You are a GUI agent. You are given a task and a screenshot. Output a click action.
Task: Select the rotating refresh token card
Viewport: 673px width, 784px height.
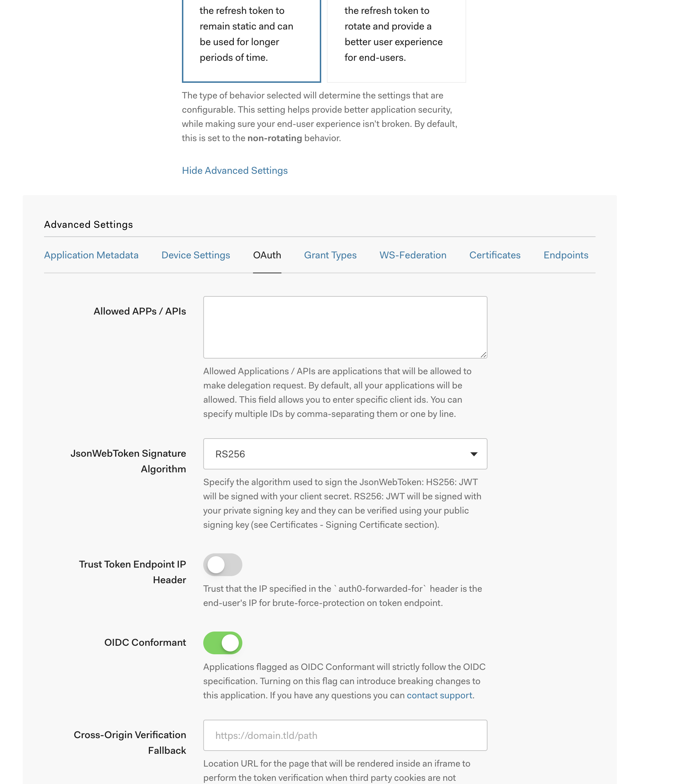[x=396, y=38]
